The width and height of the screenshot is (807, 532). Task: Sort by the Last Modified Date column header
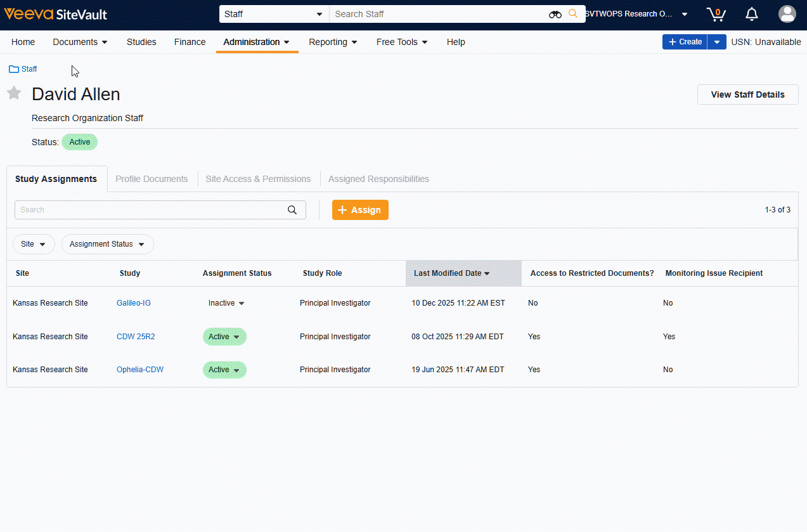451,273
